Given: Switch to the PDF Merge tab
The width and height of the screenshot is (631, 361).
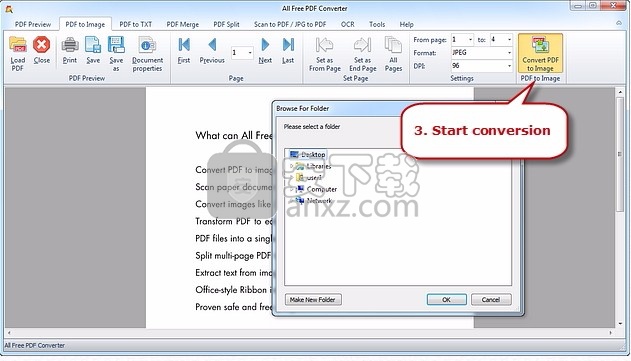Looking at the screenshot, I should [183, 24].
